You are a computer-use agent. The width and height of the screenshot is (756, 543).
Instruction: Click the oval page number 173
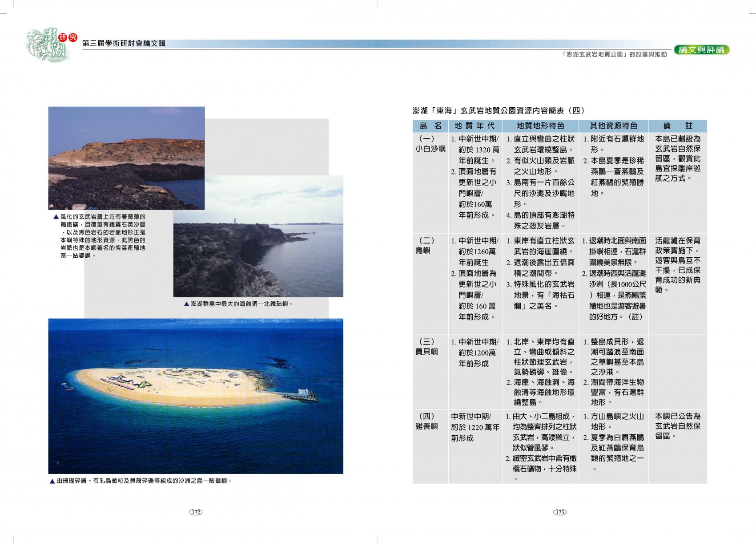point(559,512)
